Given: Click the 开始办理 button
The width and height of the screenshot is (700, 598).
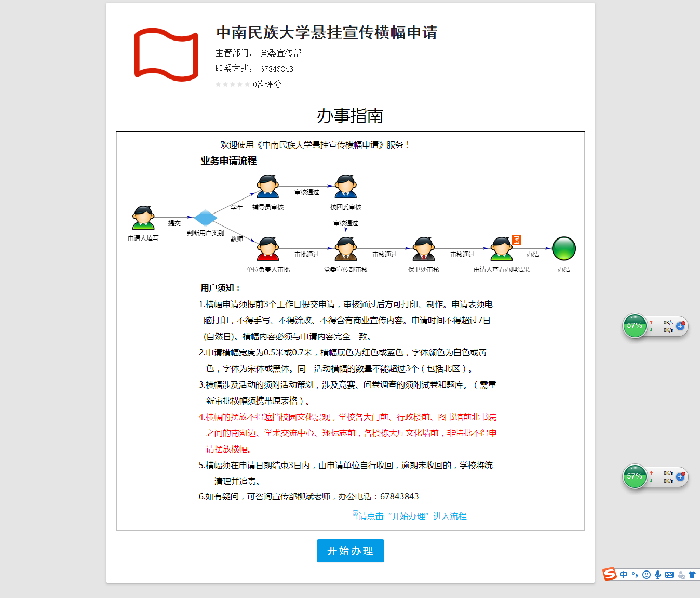Looking at the screenshot, I should [351, 551].
